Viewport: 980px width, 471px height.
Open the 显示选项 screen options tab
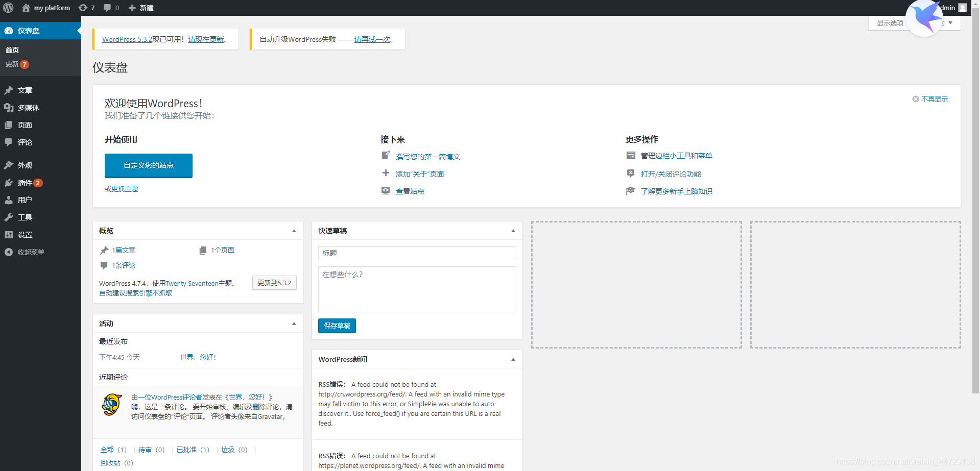890,23
